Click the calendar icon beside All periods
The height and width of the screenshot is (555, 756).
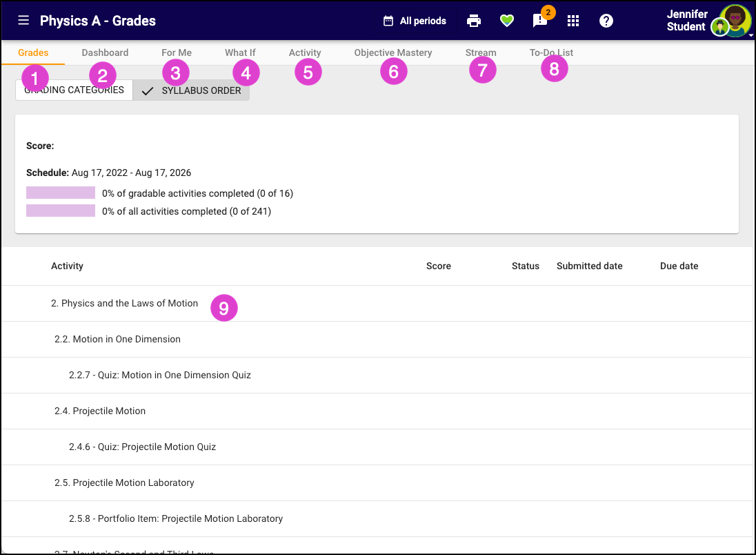tap(388, 21)
